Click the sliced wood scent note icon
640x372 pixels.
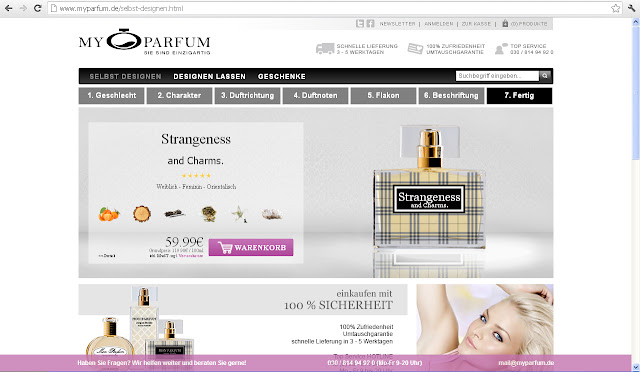coord(142,214)
